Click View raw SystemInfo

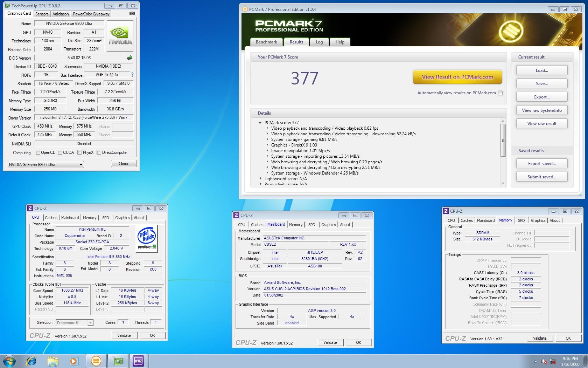coord(542,110)
